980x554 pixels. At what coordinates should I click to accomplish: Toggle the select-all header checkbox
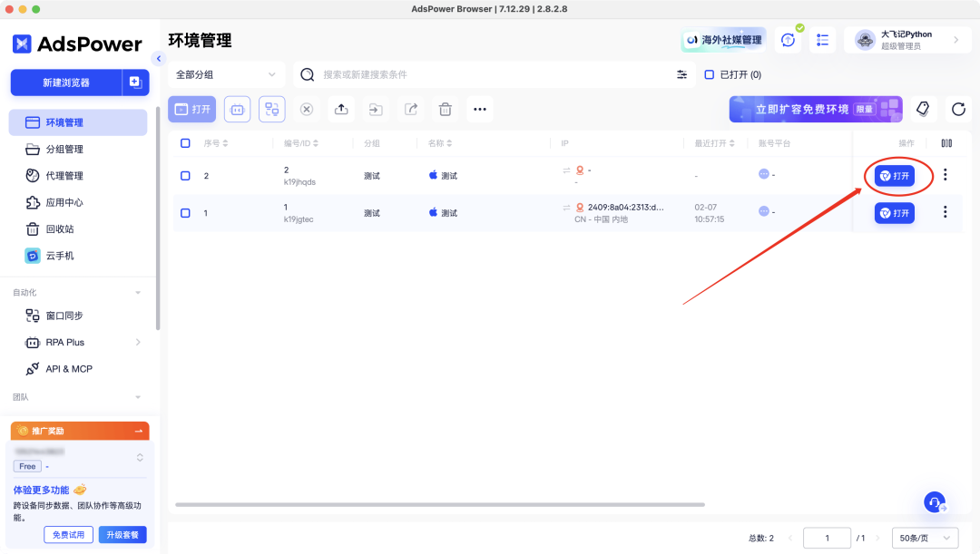point(186,143)
